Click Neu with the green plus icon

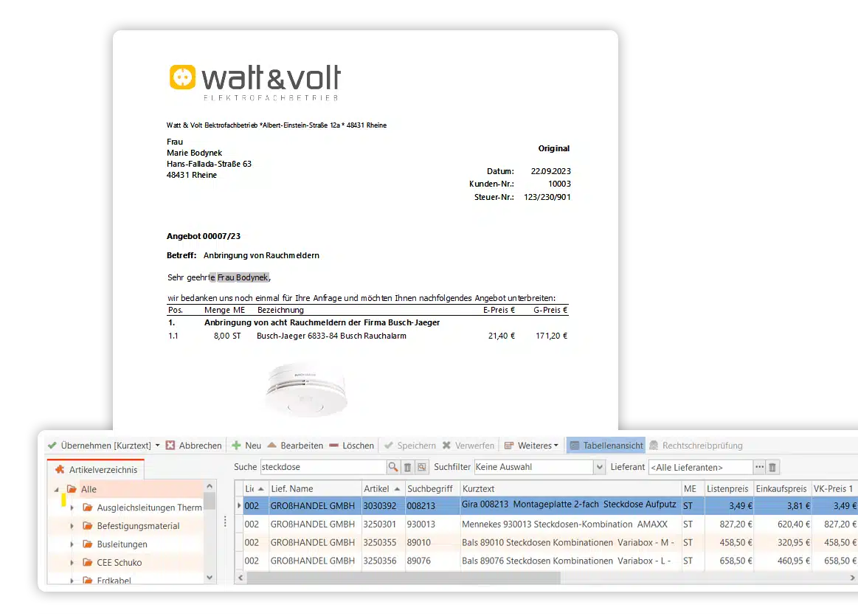(x=246, y=446)
